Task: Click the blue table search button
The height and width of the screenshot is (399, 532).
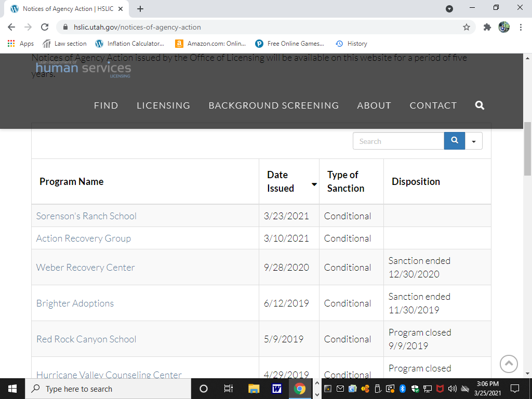Action: pyautogui.click(x=454, y=141)
